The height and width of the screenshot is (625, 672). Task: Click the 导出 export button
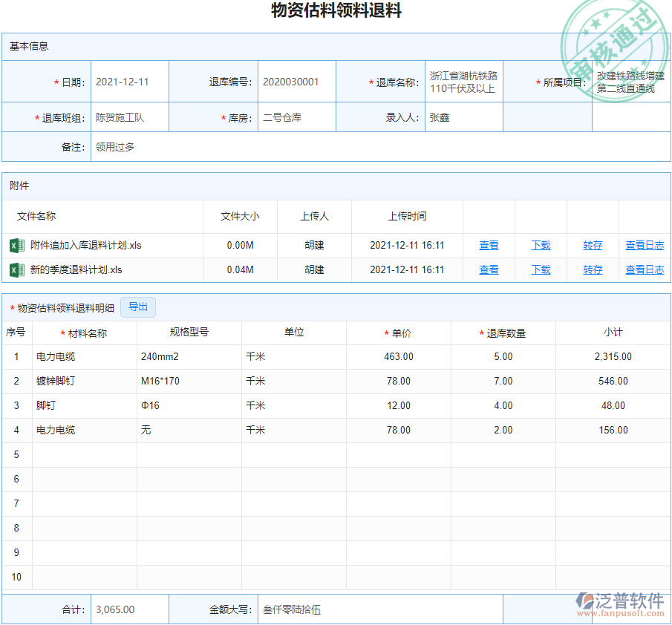coord(138,307)
